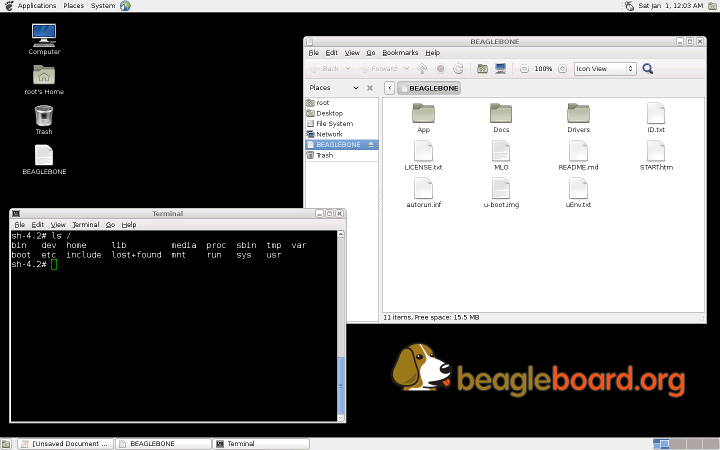The height and width of the screenshot is (450, 720).
Task: Click the search magnifier icon
Action: point(647,69)
